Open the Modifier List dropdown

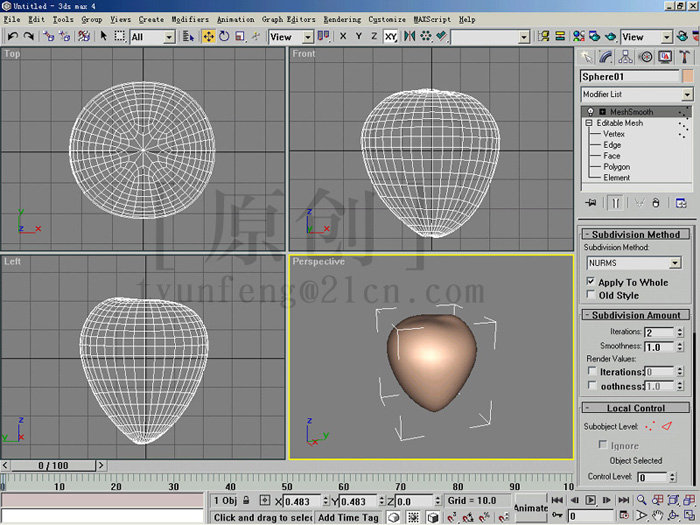687,94
